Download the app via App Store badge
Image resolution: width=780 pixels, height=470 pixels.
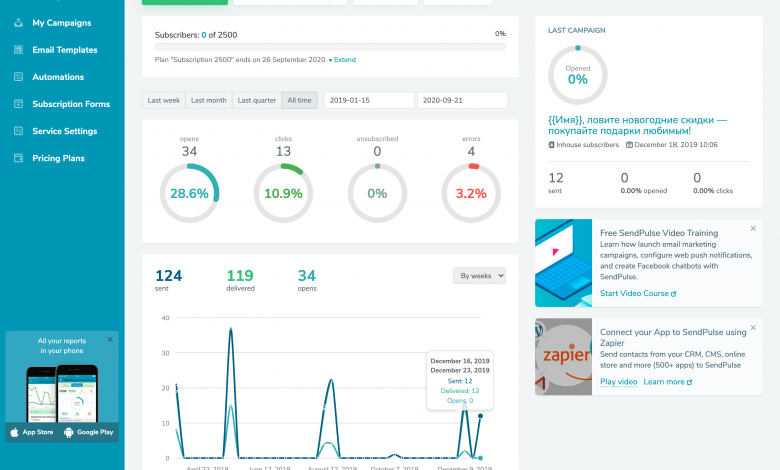(33, 432)
